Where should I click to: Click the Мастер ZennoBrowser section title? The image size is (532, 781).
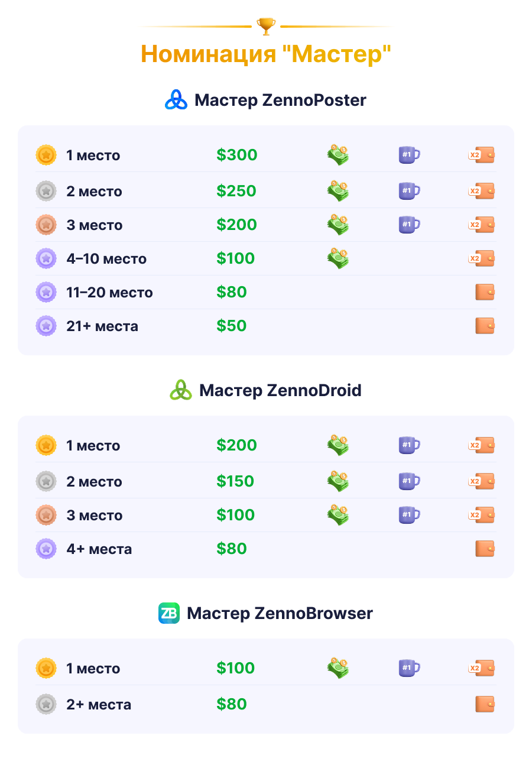coord(280,613)
